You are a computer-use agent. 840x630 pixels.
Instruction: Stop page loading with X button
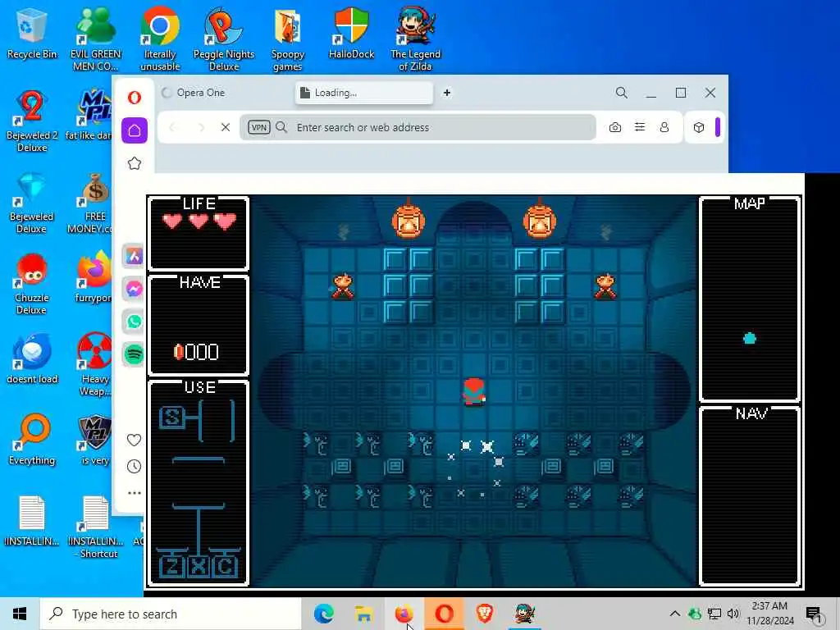tap(226, 127)
